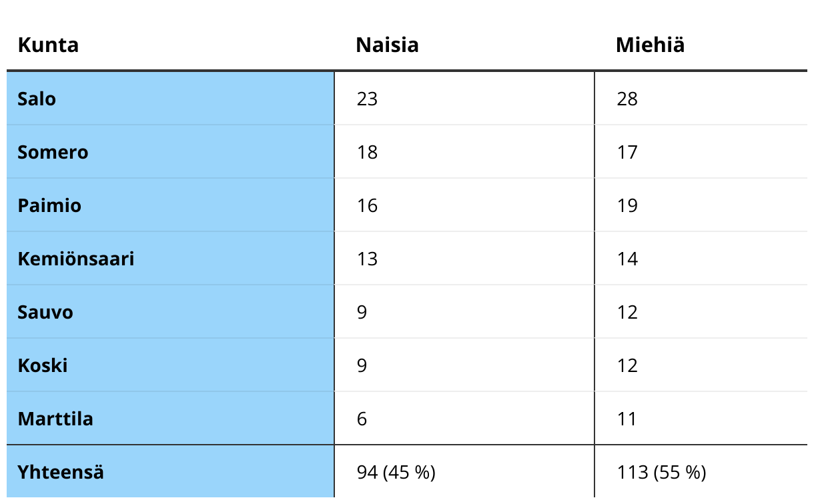Select the Salo row label
The width and height of the screenshot is (814, 504).
click(x=37, y=99)
